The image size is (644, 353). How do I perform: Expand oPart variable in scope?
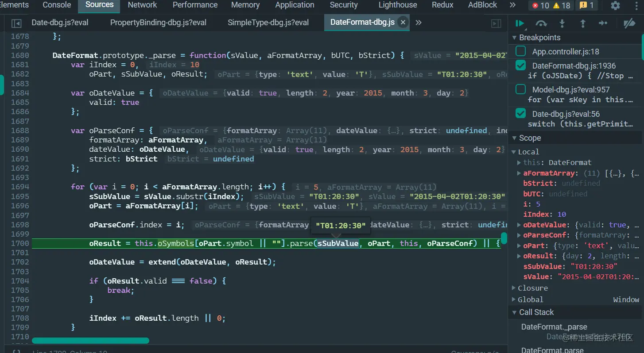(519, 246)
